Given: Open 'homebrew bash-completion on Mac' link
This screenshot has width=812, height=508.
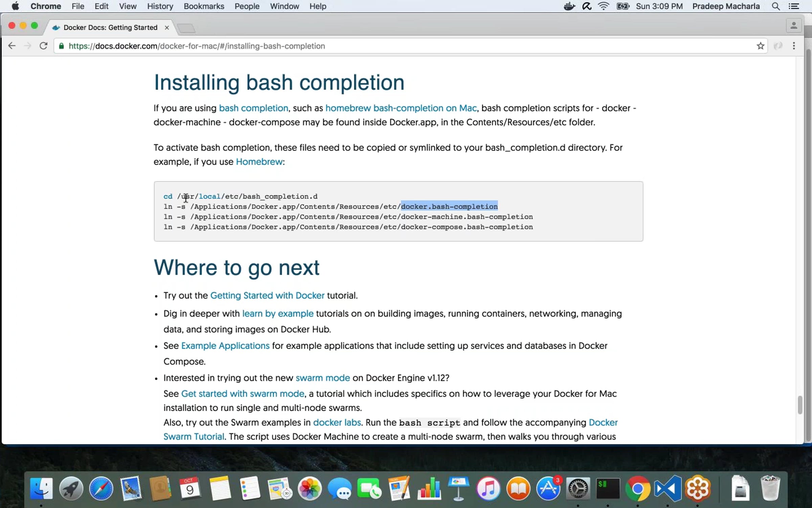Looking at the screenshot, I should tap(401, 108).
